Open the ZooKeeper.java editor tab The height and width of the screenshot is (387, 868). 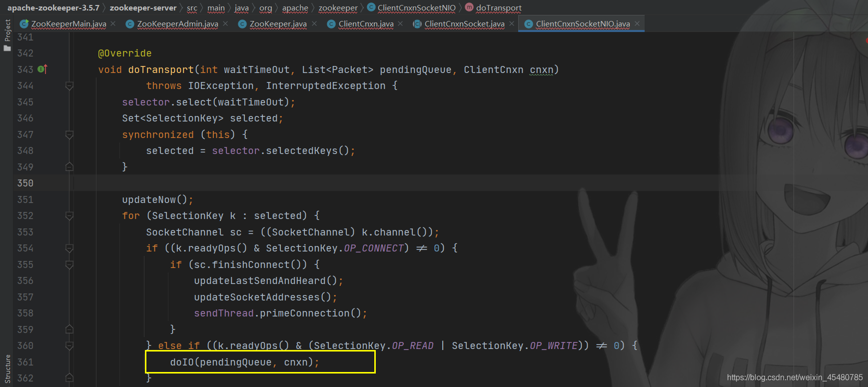click(278, 23)
